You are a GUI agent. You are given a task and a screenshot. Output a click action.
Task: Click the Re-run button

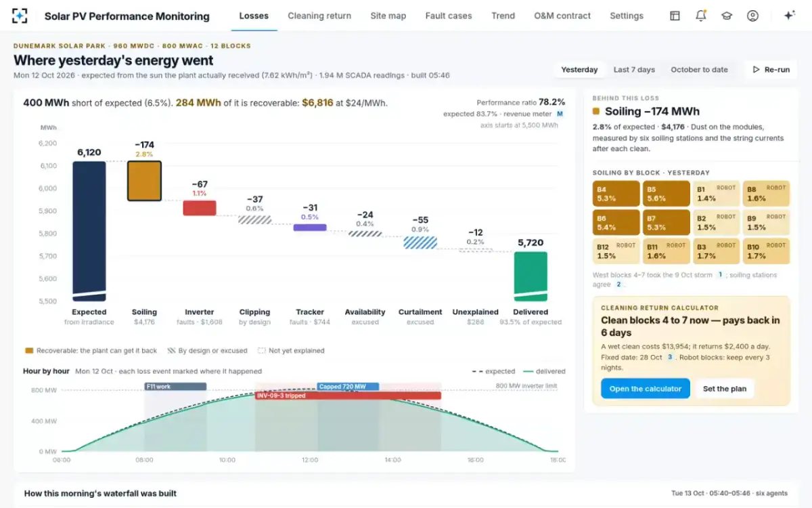tap(771, 70)
